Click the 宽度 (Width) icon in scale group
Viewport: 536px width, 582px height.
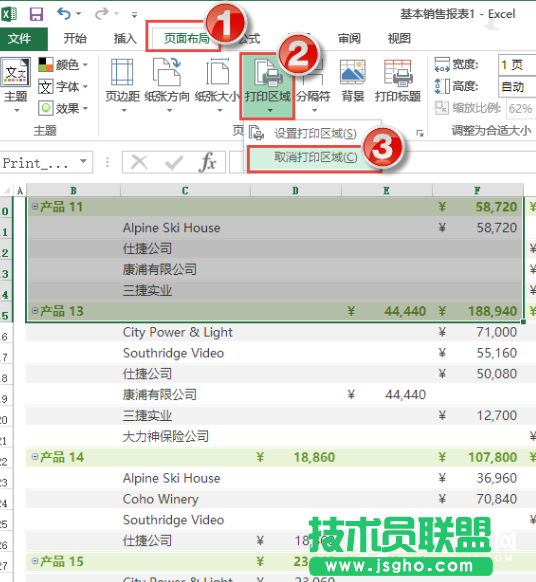(442, 65)
